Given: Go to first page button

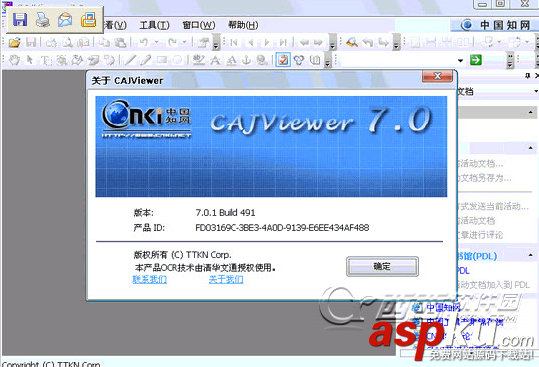Looking at the screenshot, I should click(234, 42).
